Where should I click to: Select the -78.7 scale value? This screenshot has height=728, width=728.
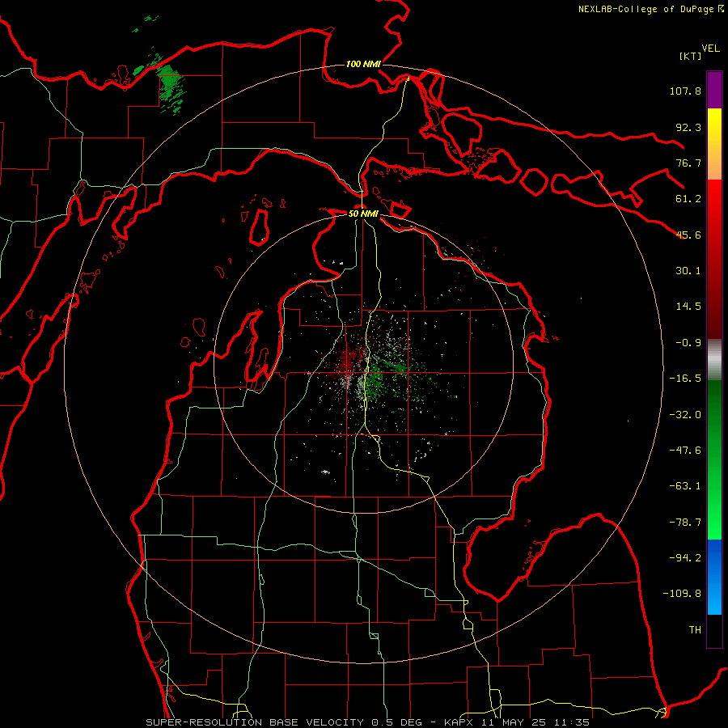pyautogui.click(x=685, y=523)
